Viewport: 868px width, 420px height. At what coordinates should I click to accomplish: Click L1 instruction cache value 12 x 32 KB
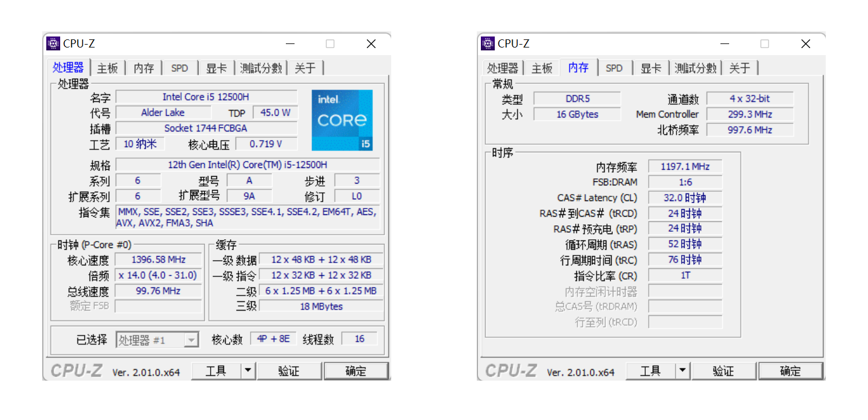tap(321, 275)
